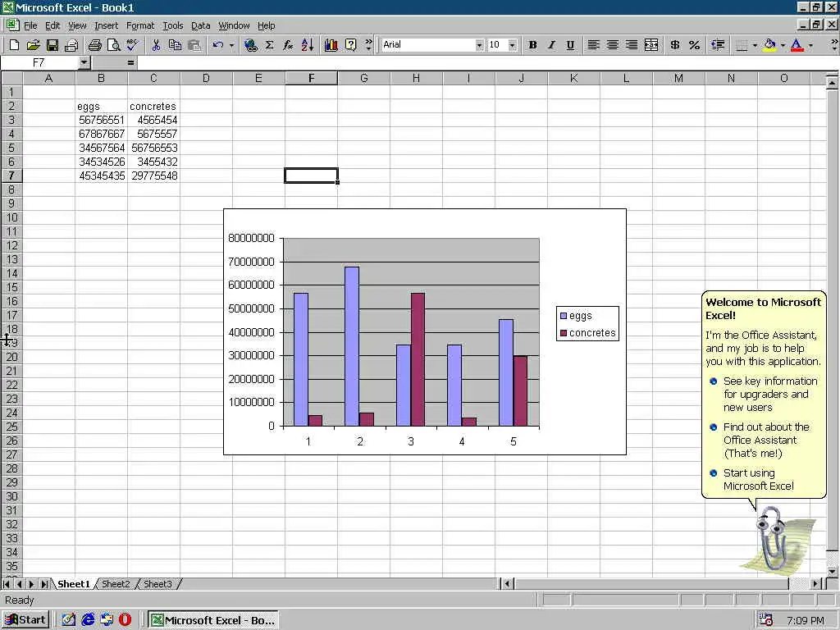
Task: Open Office Assistant help icon in toolbar
Action: [x=350, y=45]
